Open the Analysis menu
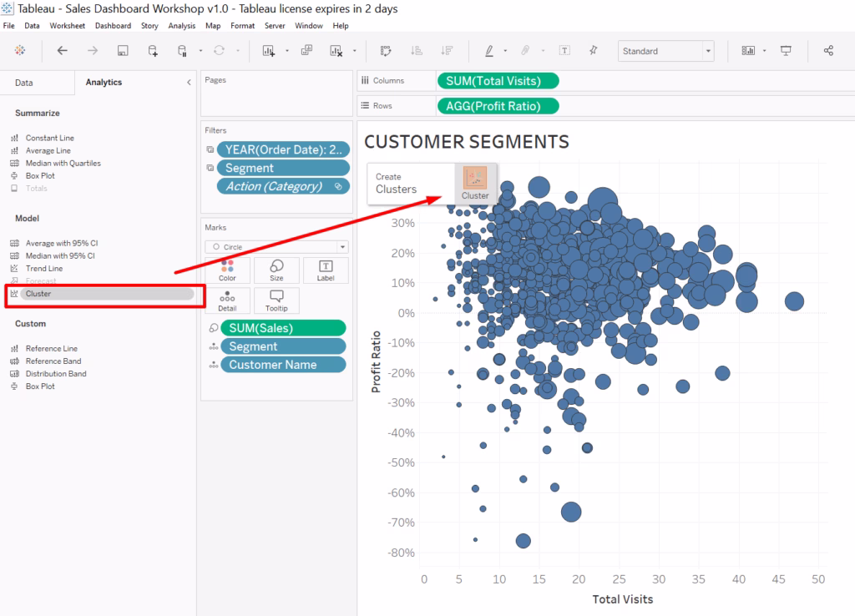Viewport: 855px width, 616px height. tap(181, 26)
